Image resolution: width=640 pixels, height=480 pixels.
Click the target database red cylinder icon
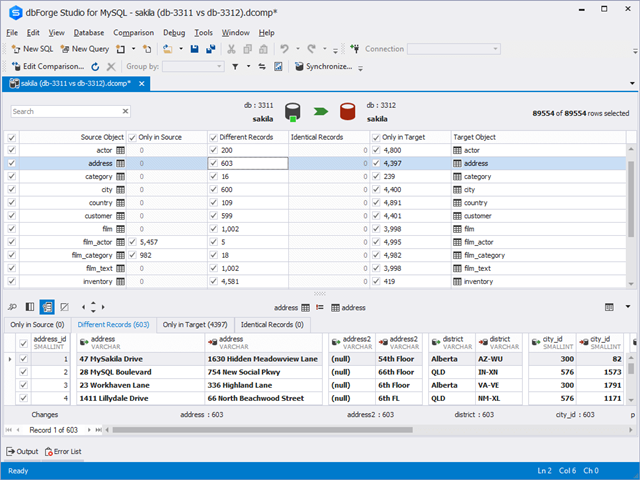[349, 110]
